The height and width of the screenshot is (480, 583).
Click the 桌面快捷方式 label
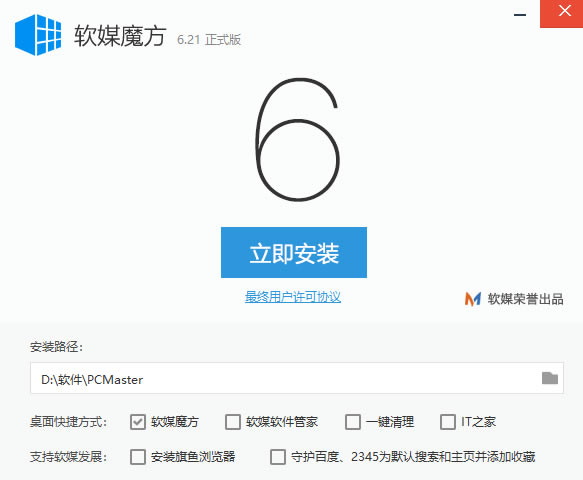pyautogui.click(x=68, y=422)
